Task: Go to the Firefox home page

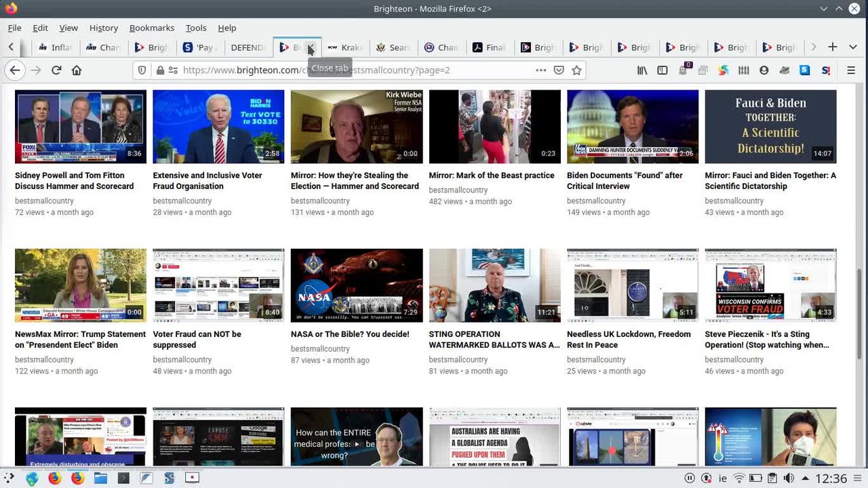Action: pos(77,70)
